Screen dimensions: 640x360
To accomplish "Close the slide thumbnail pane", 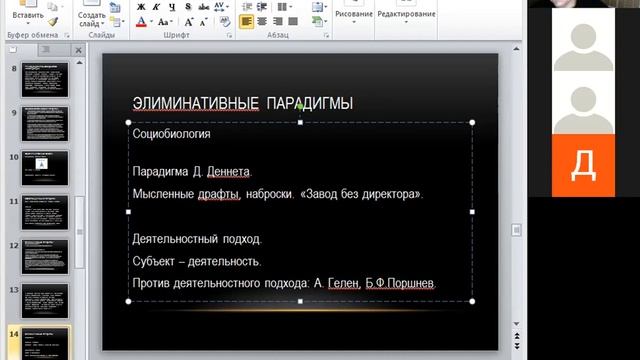I will (x=78, y=50).
